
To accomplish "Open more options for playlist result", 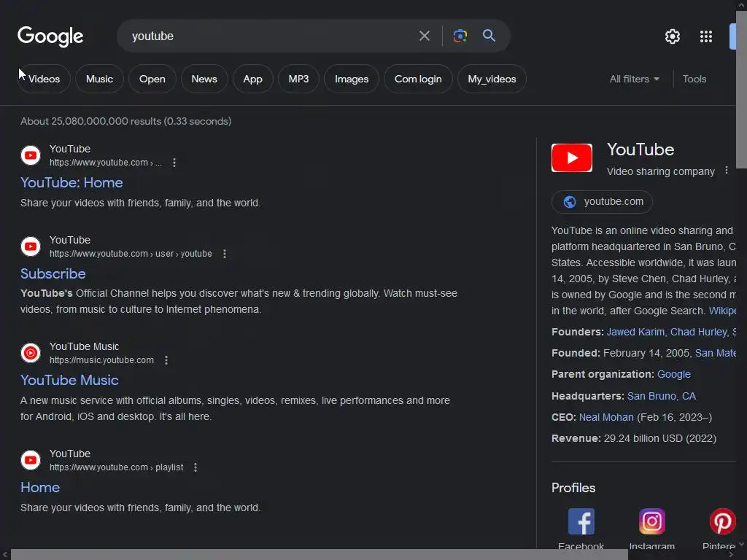I will tap(196, 467).
